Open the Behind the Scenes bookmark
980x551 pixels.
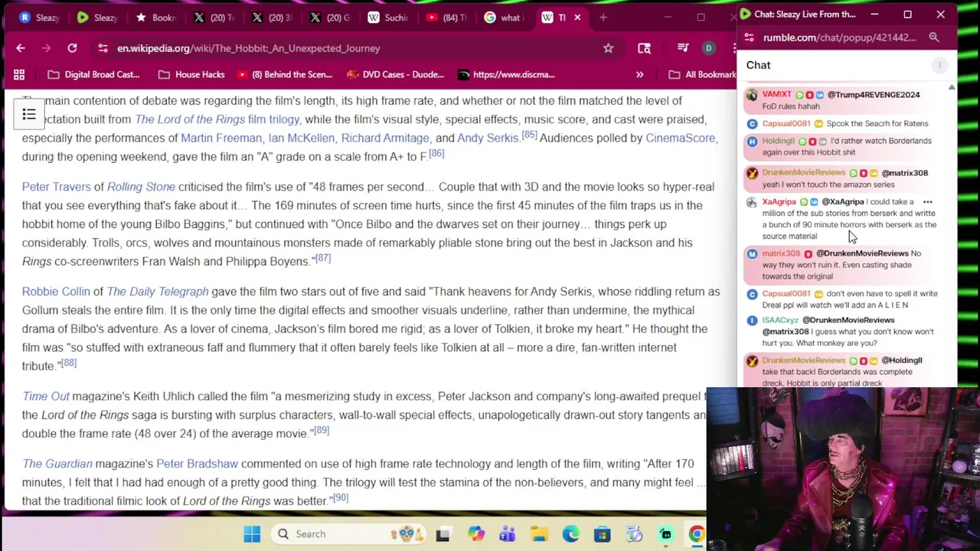285,74
